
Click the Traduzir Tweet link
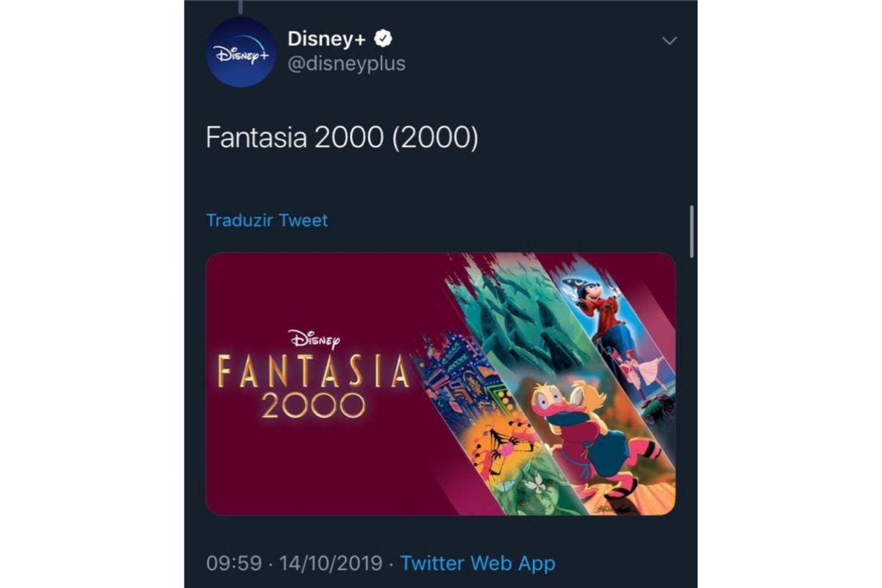267,220
